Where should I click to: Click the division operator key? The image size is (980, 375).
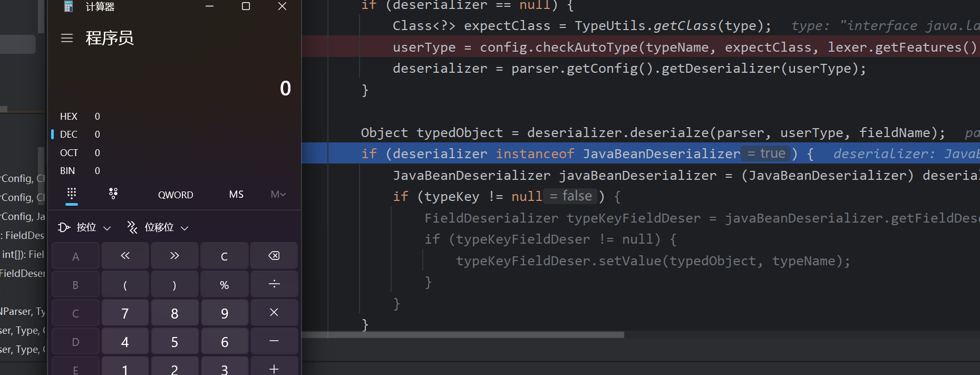pos(274,285)
